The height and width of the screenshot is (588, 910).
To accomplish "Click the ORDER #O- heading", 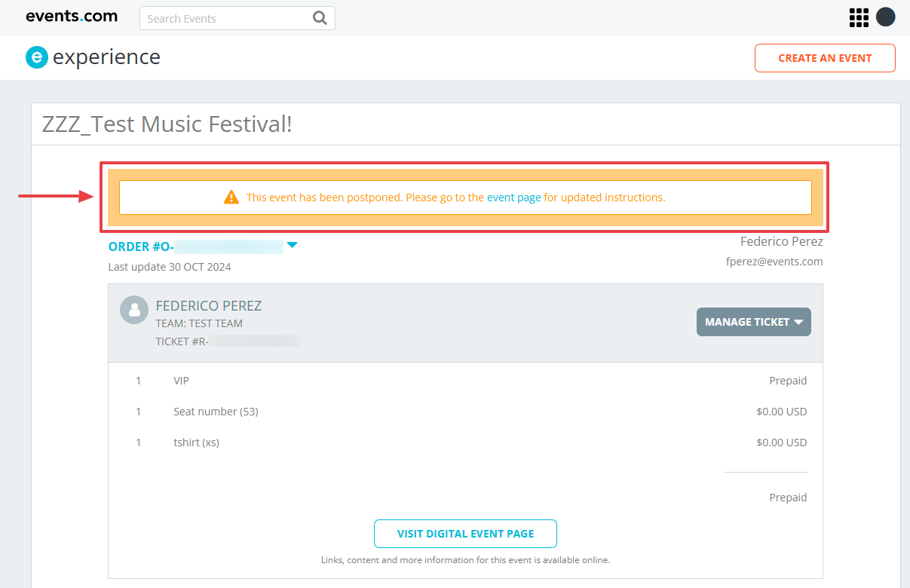I will click(141, 247).
